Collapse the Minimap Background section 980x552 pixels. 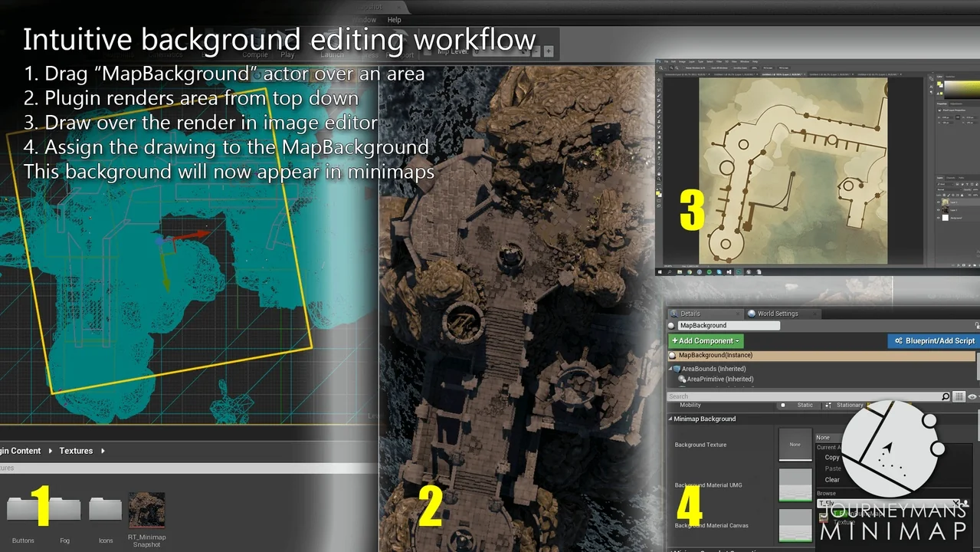coord(671,419)
